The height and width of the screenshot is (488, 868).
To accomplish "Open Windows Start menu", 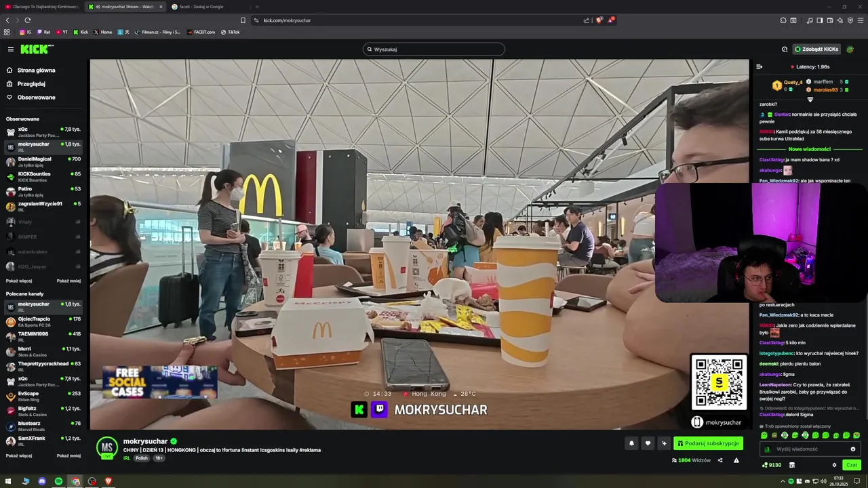I will click(9, 481).
